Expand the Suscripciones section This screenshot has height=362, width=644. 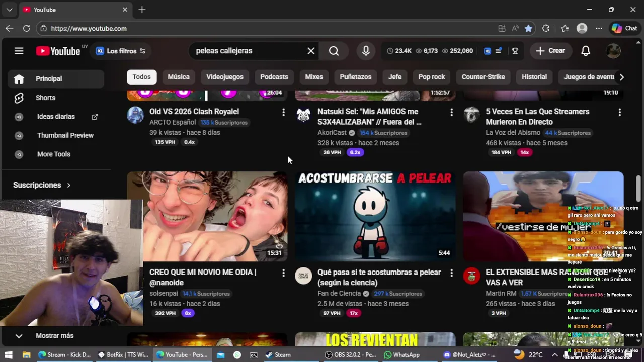coord(42,185)
